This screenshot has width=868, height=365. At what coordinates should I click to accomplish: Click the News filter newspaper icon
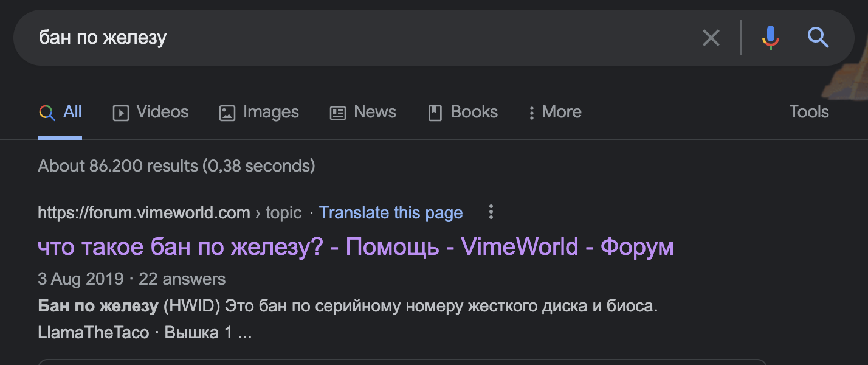click(338, 112)
